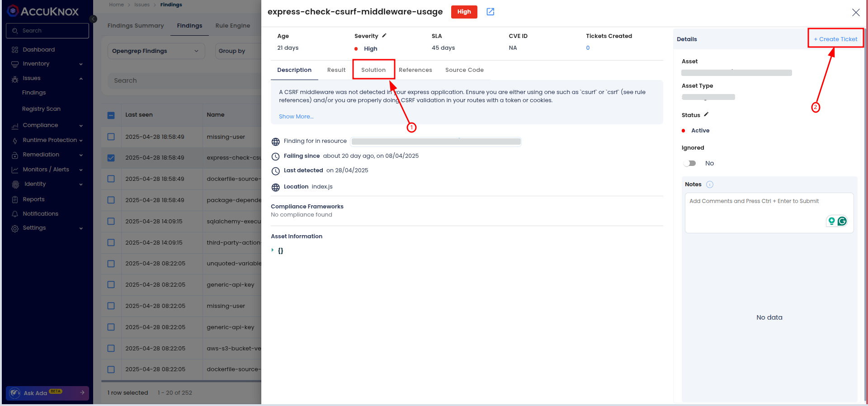Click the findings table Search field
Viewport: 868px width, 406px height.
184,80
